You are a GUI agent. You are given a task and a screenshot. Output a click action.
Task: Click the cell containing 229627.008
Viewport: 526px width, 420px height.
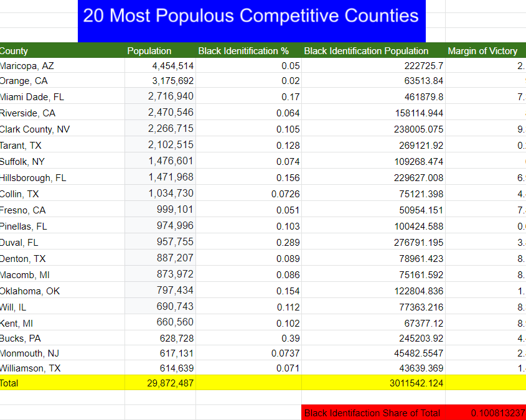(x=373, y=177)
